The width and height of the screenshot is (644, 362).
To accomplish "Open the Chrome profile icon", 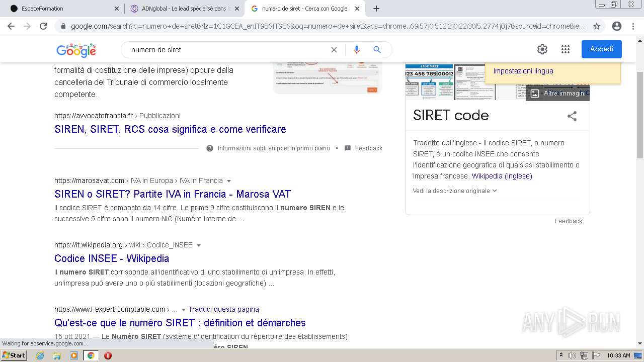I will pyautogui.click(x=617, y=26).
